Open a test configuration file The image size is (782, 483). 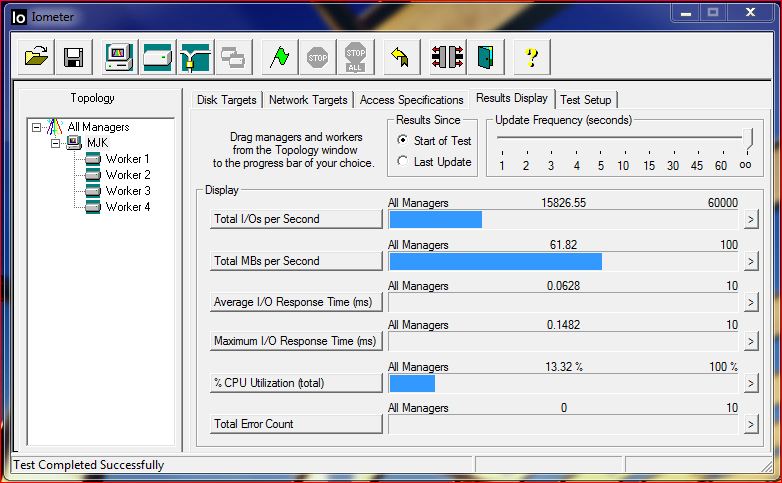tap(36, 57)
